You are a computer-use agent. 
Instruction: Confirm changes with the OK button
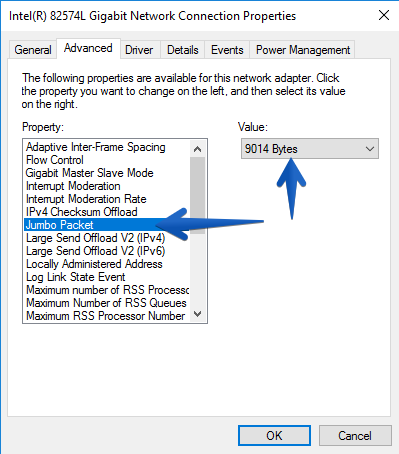(274, 435)
